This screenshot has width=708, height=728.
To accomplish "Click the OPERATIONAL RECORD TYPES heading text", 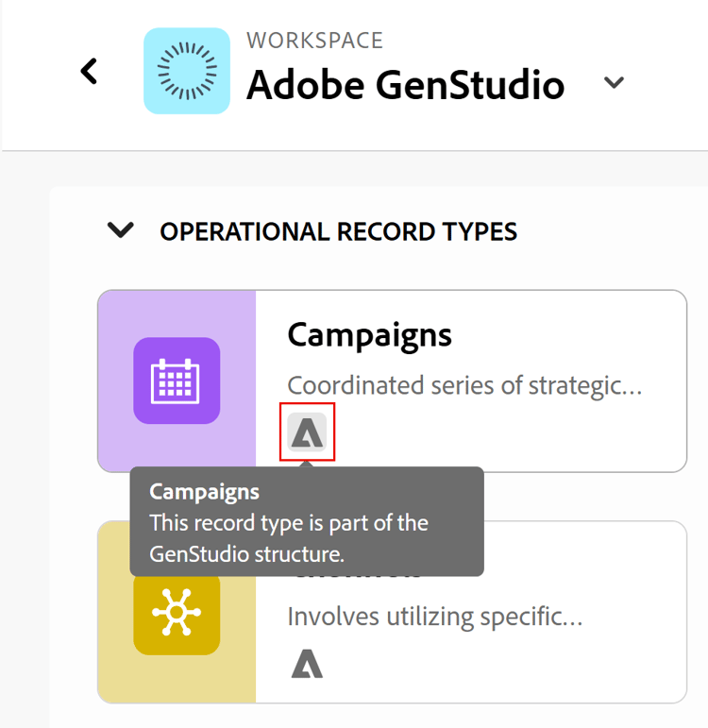I will pos(338,231).
